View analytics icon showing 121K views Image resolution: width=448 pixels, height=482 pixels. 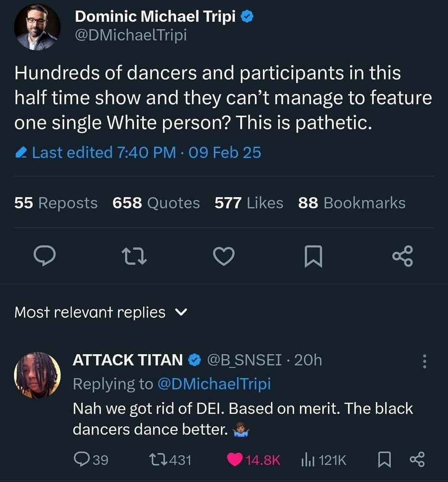pyautogui.click(x=308, y=460)
